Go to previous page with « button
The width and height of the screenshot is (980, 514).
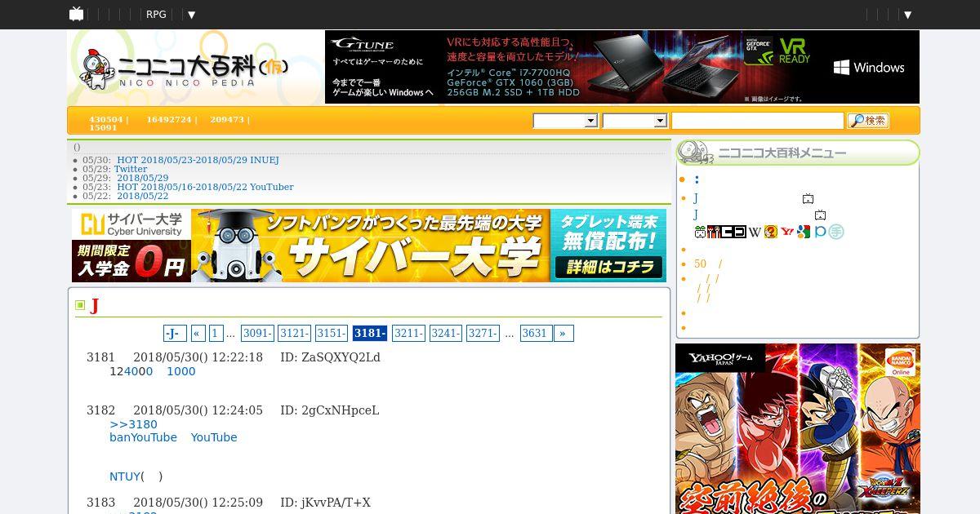coord(198,333)
